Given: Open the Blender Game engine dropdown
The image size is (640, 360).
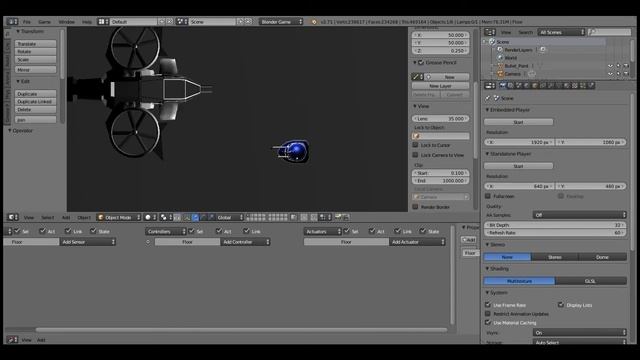Looking at the screenshot, I should 281,22.
